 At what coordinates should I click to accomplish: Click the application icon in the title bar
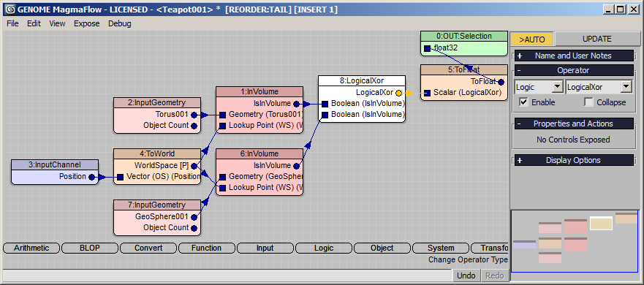[x=10, y=9]
